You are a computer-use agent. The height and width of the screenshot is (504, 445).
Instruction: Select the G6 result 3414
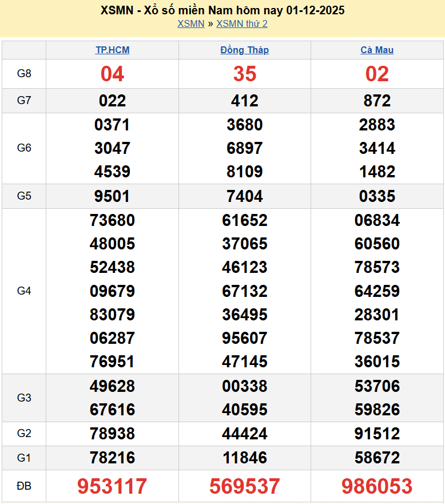pyautogui.click(x=377, y=148)
